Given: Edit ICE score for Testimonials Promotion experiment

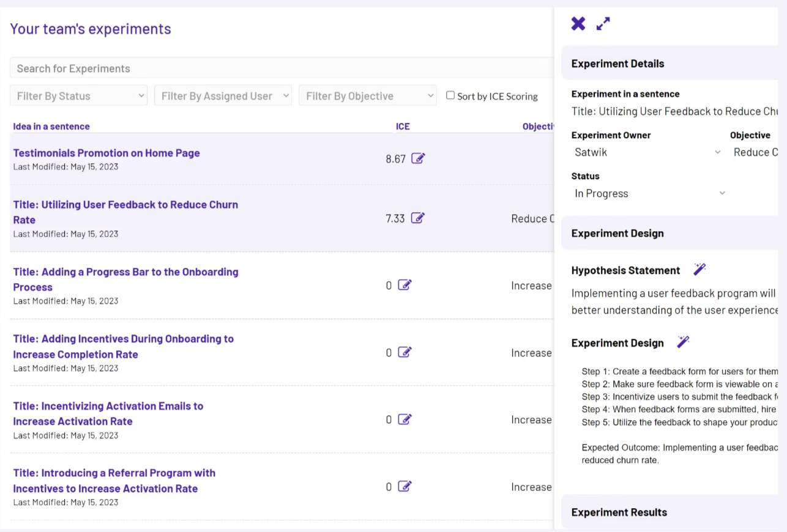Looking at the screenshot, I should [x=419, y=158].
